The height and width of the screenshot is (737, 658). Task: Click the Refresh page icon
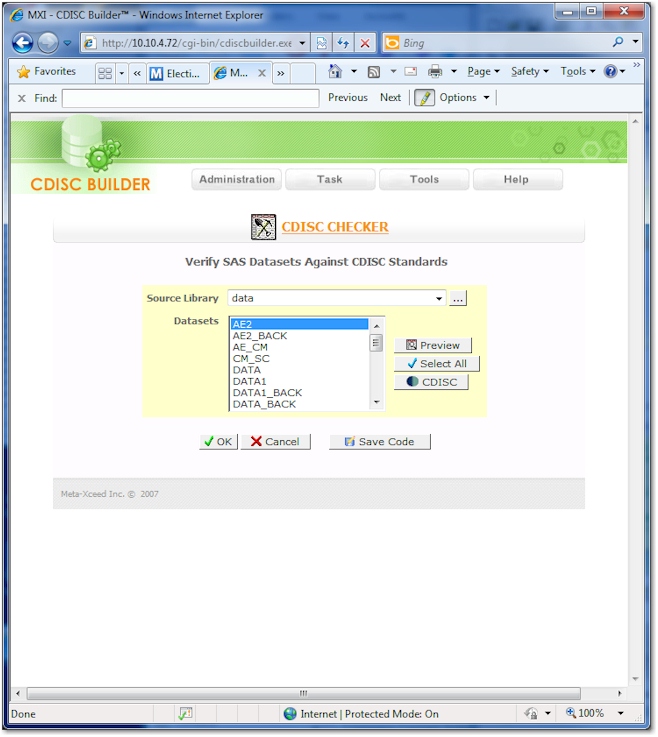coord(343,43)
